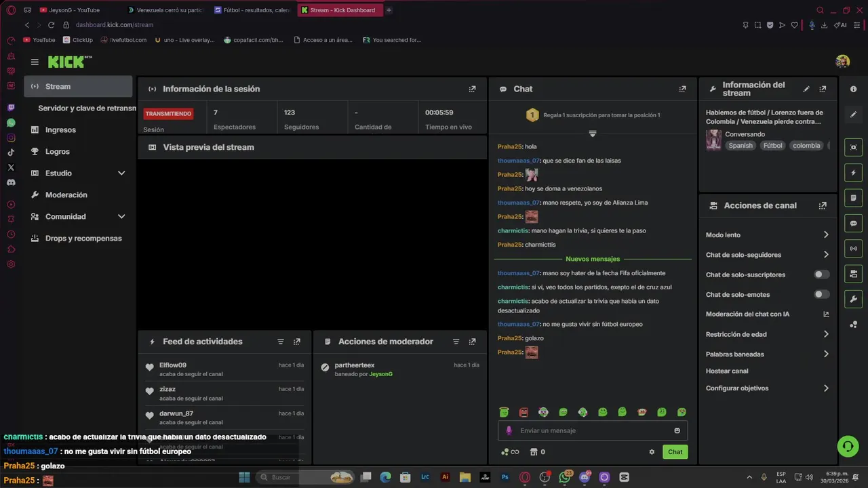
Task: Open the profile avatar at top right
Action: [842, 62]
